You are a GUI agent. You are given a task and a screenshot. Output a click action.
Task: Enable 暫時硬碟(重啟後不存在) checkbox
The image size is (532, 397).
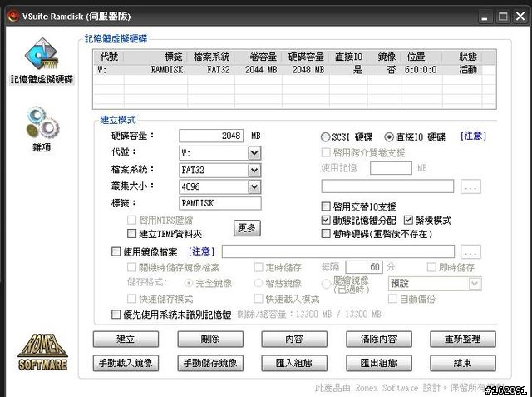pos(326,234)
